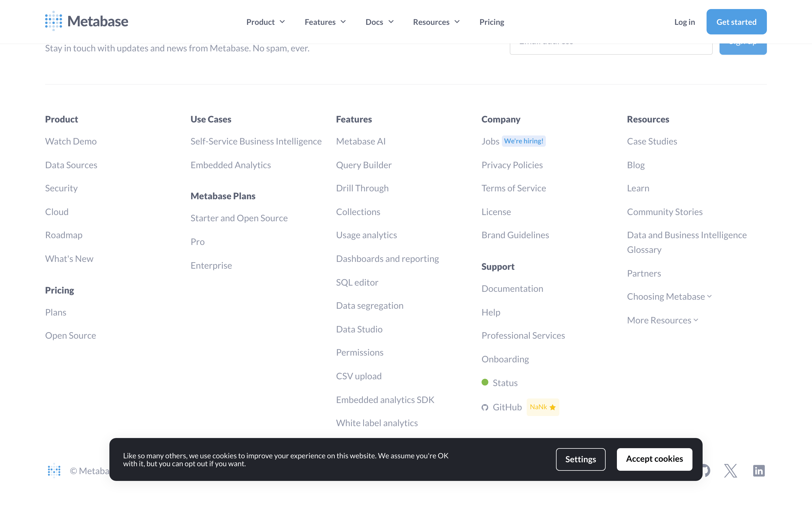Expand the Resources dropdown in navbar
The height and width of the screenshot is (508, 812).
pyautogui.click(x=436, y=22)
